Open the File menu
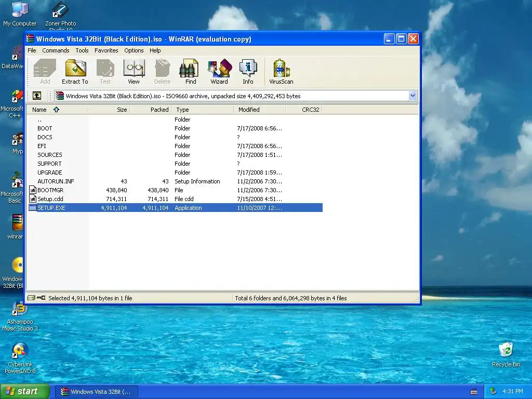Screen dimensions: 532x399 point(32,50)
